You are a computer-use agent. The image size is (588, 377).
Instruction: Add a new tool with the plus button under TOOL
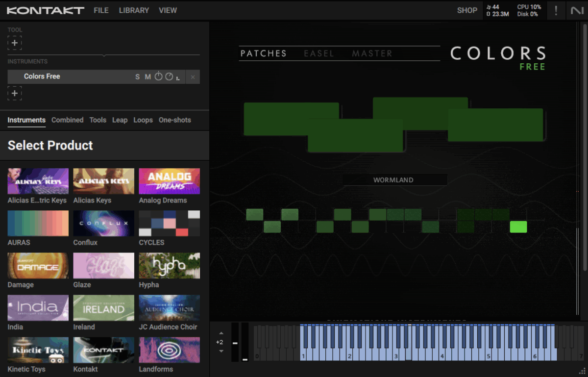[15, 43]
